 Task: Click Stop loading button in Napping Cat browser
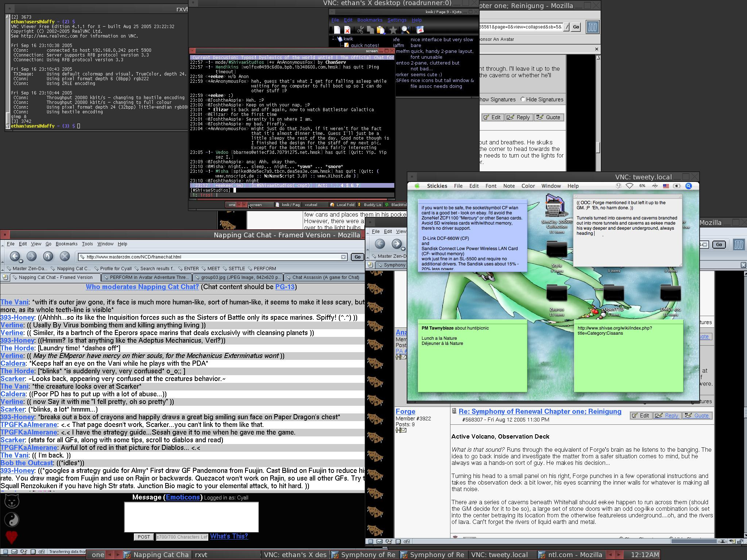point(65,256)
